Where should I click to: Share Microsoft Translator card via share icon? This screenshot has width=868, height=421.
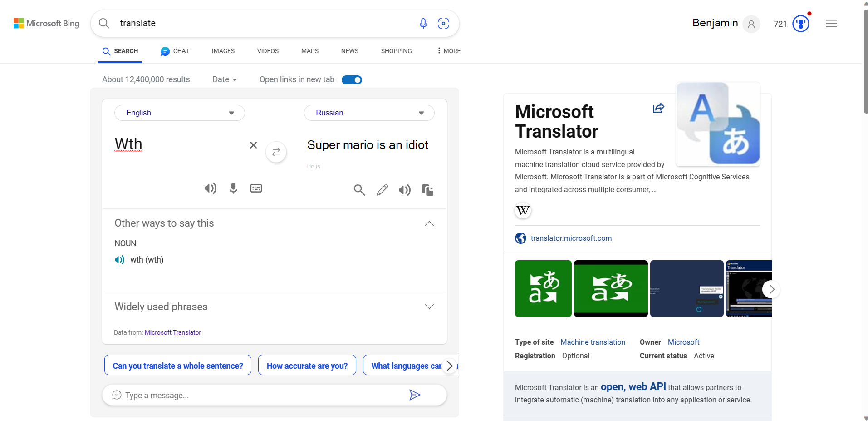click(658, 108)
